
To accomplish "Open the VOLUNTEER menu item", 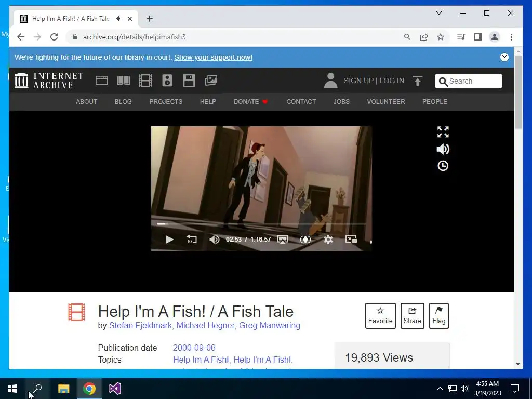I will (x=386, y=102).
